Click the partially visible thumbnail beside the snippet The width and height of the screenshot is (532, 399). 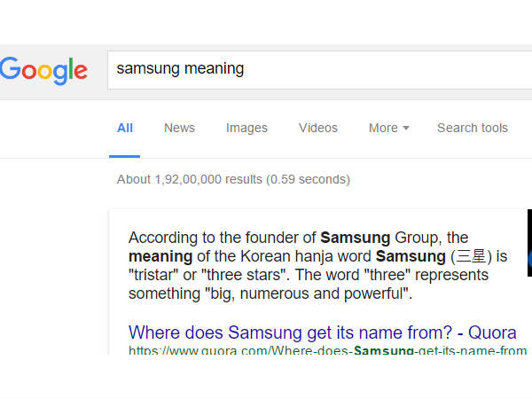[x=529, y=244]
